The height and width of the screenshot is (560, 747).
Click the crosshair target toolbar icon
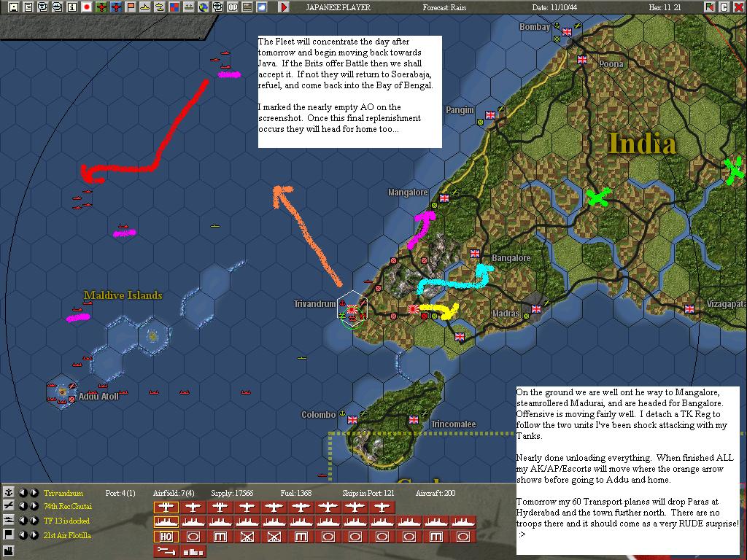pyautogui.click(x=217, y=7)
